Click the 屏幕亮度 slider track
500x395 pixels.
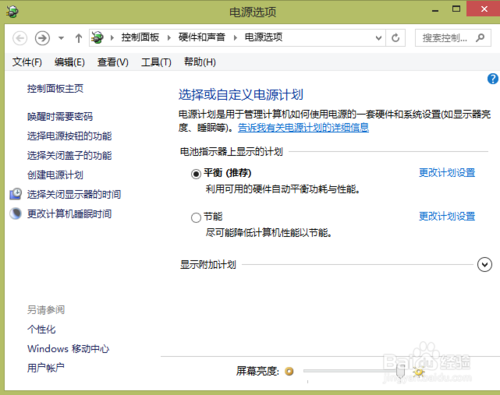[x=355, y=371]
